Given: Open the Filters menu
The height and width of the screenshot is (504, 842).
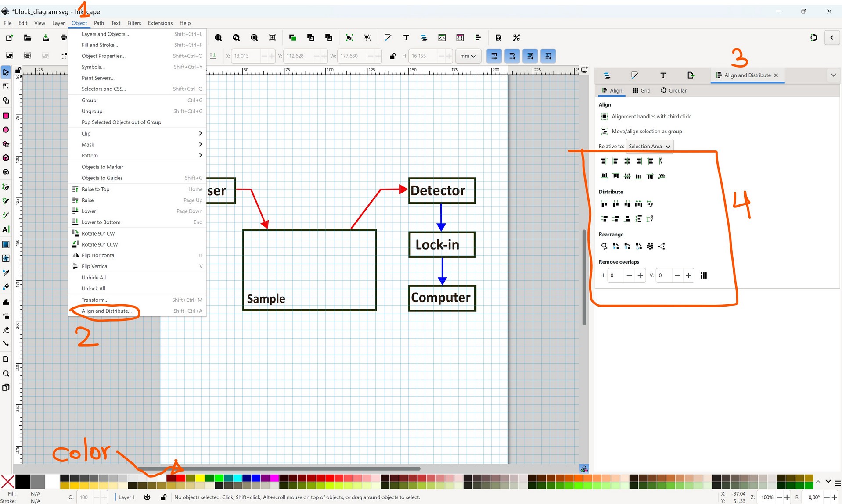Looking at the screenshot, I should click(x=134, y=23).
